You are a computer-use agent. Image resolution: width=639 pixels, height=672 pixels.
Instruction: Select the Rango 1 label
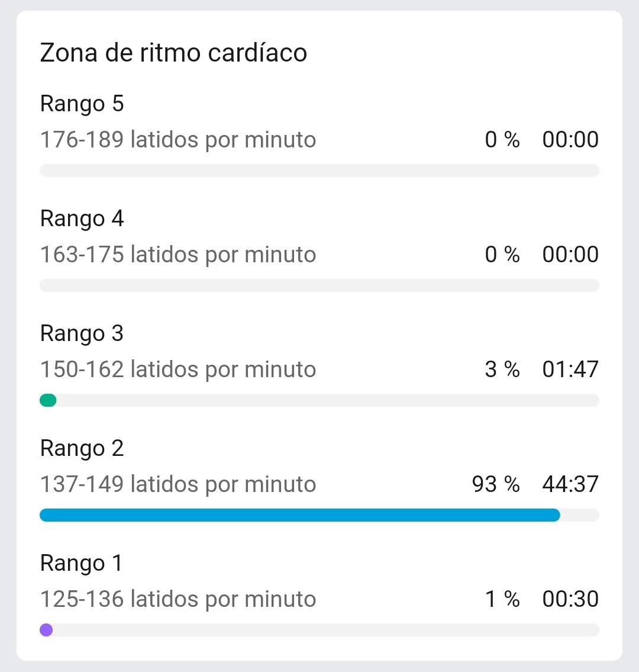[x=81, y=564]
